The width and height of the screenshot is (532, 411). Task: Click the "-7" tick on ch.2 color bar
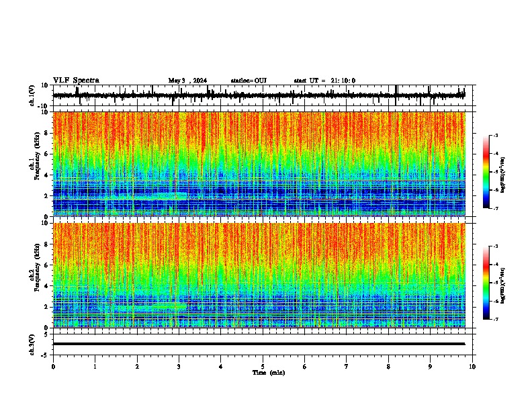(x=496, y=319)
